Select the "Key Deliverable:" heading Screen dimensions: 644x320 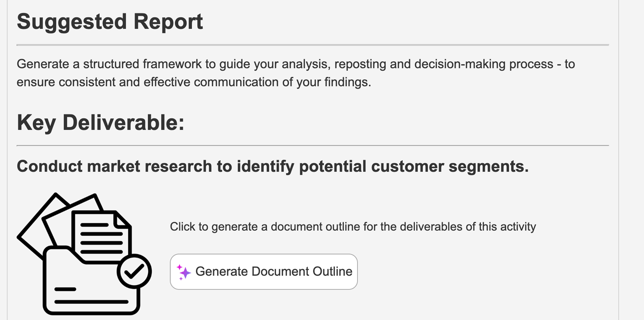100,123
